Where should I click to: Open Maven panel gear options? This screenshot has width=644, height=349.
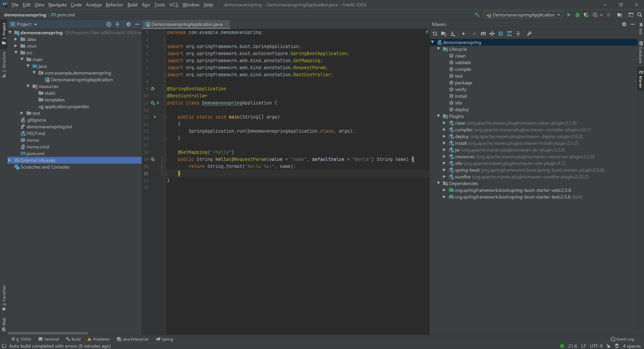[x=624, y=24]
